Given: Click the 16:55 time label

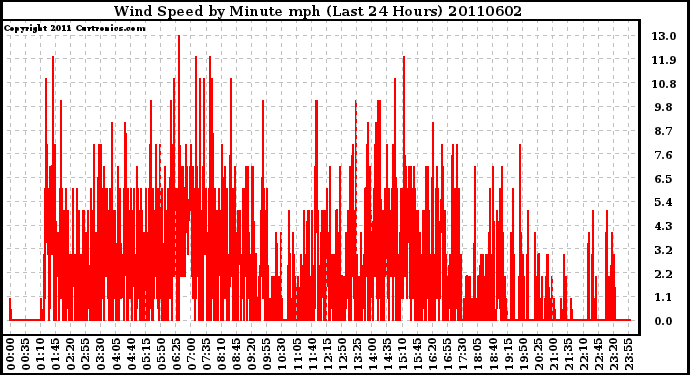Looking at the screenshot, I should tap(447, 355).
